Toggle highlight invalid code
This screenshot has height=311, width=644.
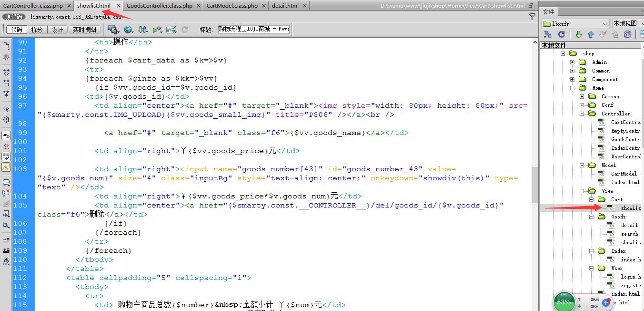click(x=6, y=145)
